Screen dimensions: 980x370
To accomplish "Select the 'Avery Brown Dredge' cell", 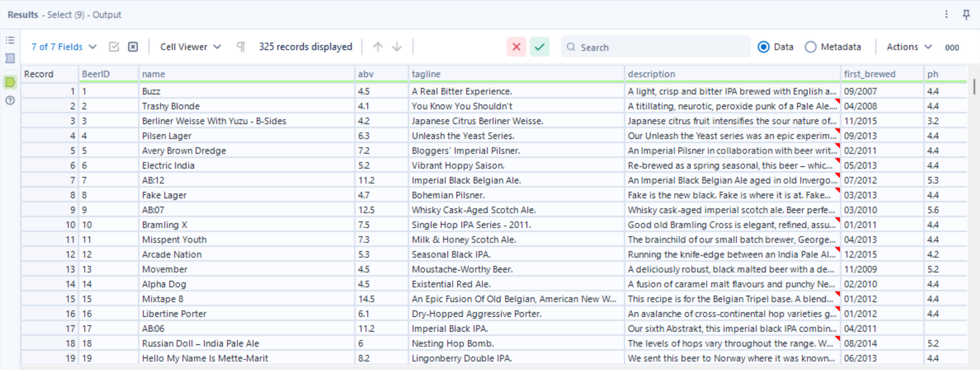I will pyautogui.click(x=246, y=151).
